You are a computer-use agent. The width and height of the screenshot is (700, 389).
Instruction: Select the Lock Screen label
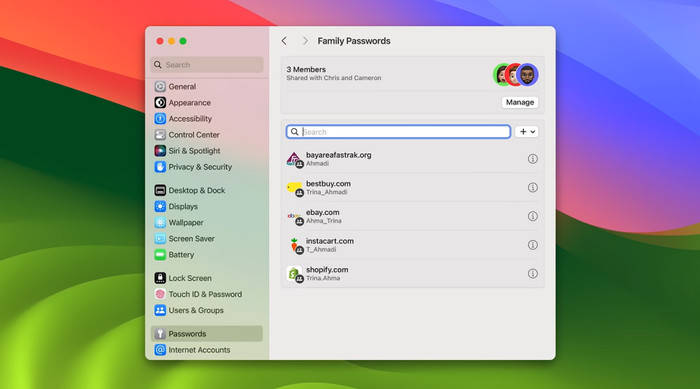pyautogui.click(x=190, y=278)
